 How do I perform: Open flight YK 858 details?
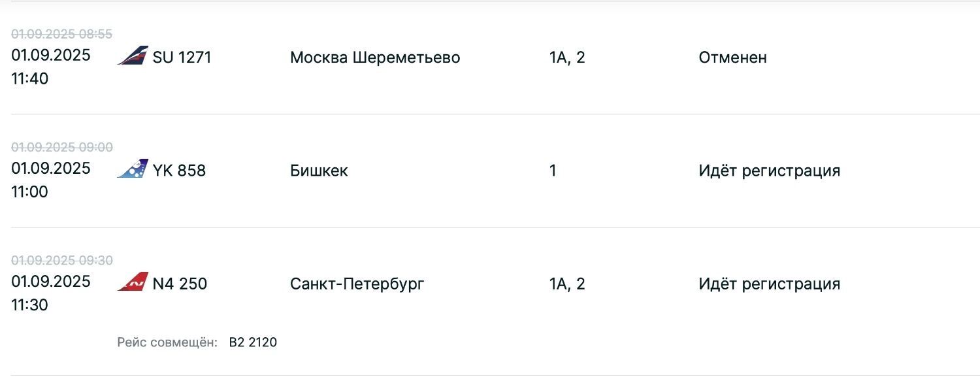[179, 171]
